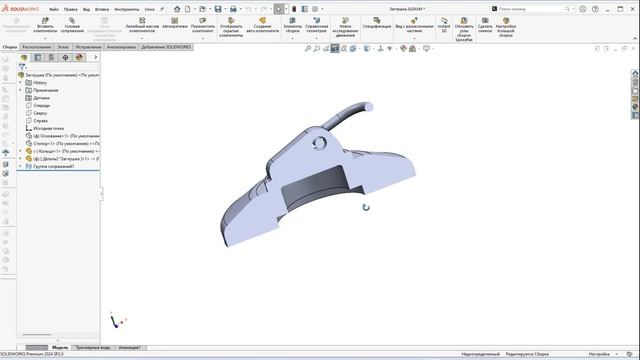Expand the Деталь2^Заглушка component node
640x360 pixels.
click(x=20, y=159)
